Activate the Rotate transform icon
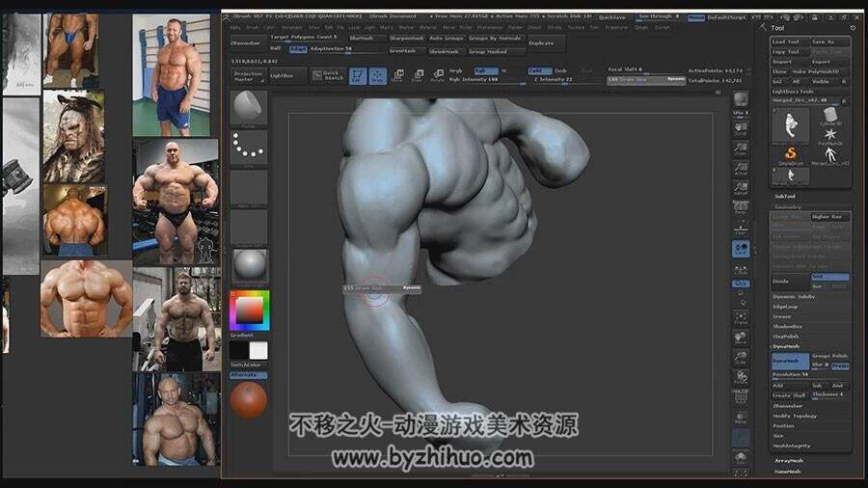Screen dimensions: 868x488 tap(437, 76)
